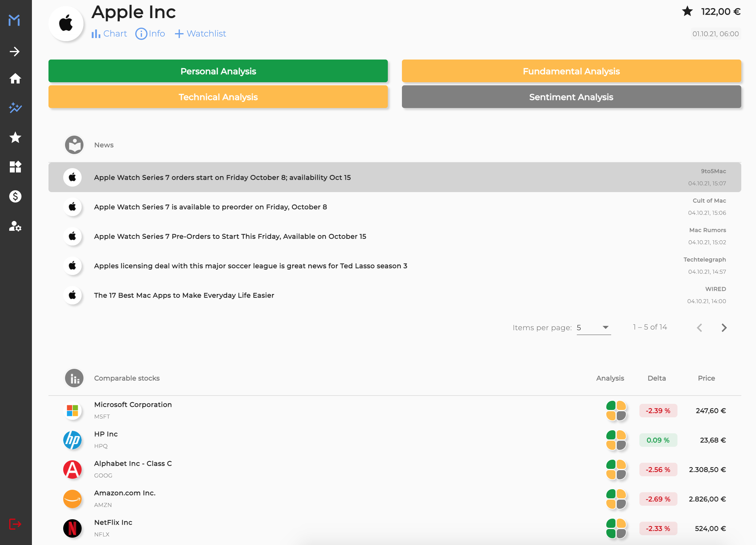Open the Items per page dropdown
Viewport: 756px width, 545px height.
coord(593,327)
